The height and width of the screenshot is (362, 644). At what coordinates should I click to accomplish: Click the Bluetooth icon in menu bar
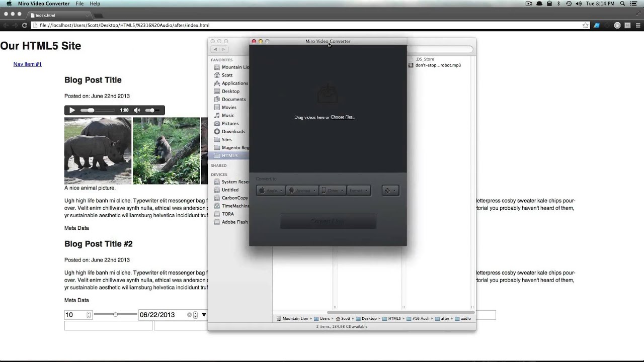tap(559, 4)
